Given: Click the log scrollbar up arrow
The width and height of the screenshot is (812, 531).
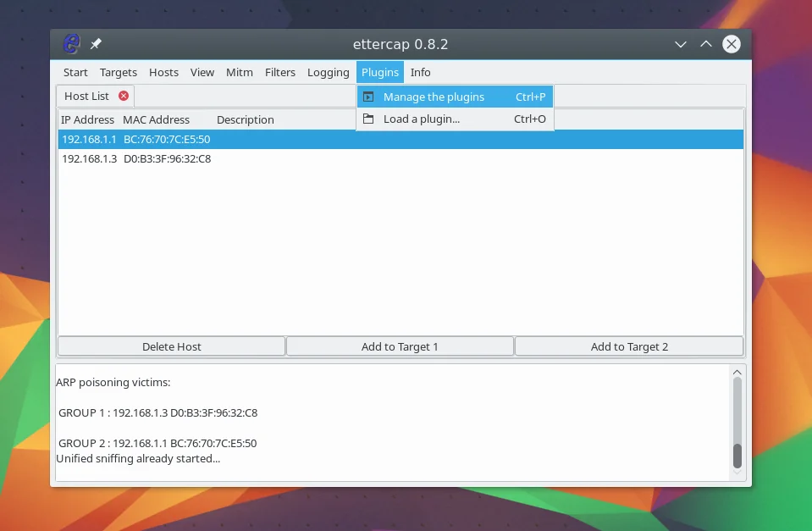Looking at the screenshot, I should (x=737, y=372).
